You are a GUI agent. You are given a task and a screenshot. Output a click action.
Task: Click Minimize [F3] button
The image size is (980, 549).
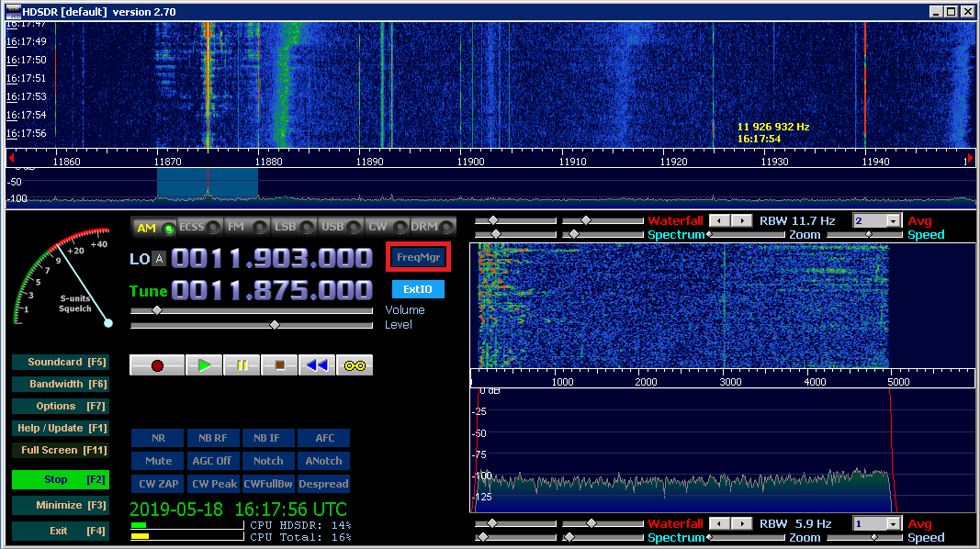61,505
